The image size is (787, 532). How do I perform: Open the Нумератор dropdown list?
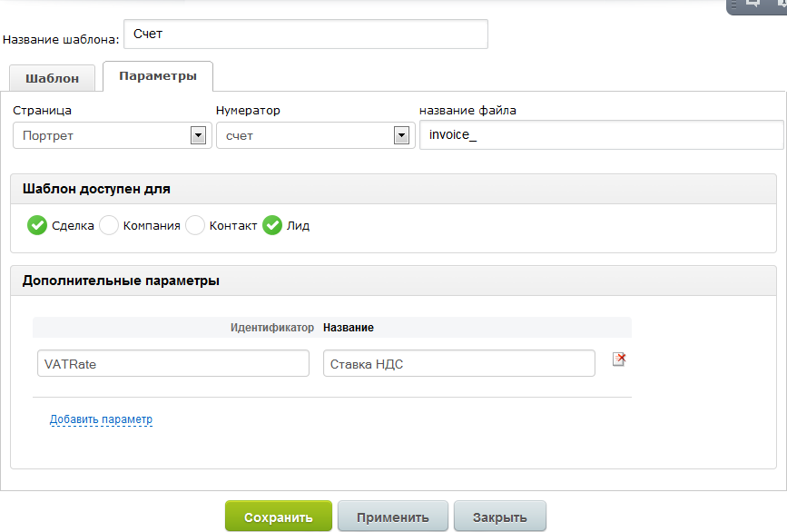tap(401, 136)
